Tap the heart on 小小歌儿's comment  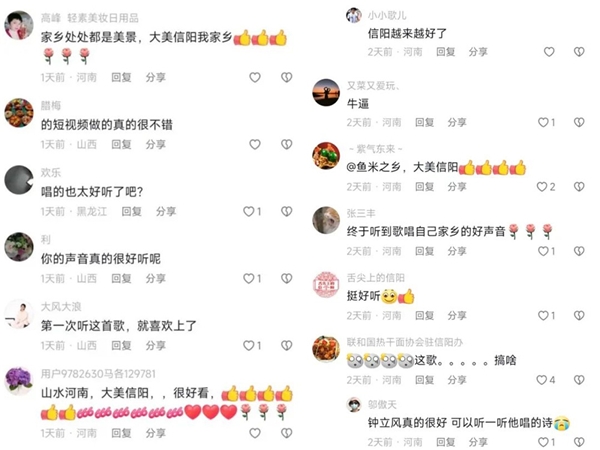549,52
